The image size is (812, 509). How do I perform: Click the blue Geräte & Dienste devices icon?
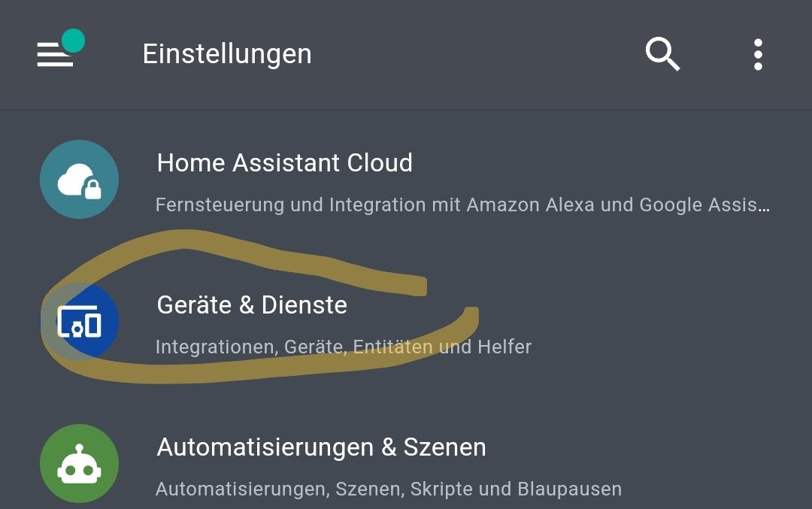pos(79,322)
